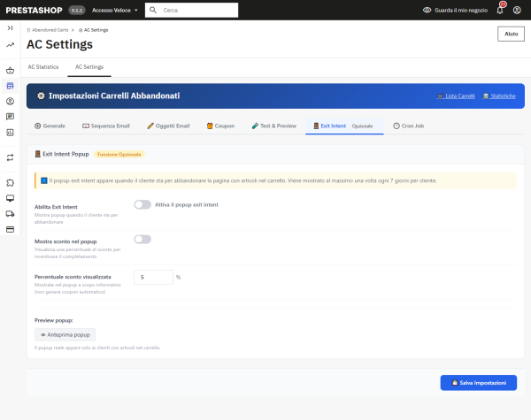This screenshot has width=531, height=420.
Task: Open the customer service chat icon in sidebar
Action: point(10,117)
